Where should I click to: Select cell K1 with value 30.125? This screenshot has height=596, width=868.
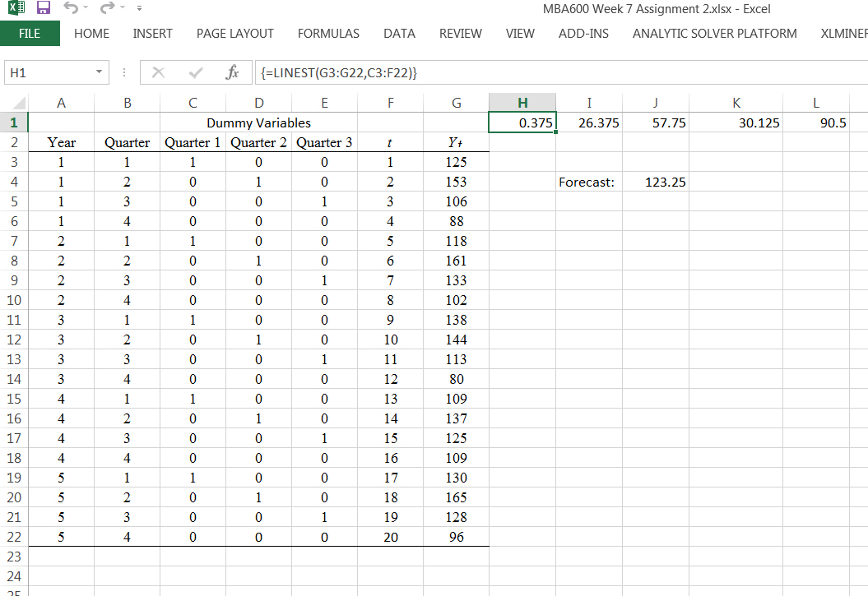(736, 122)
